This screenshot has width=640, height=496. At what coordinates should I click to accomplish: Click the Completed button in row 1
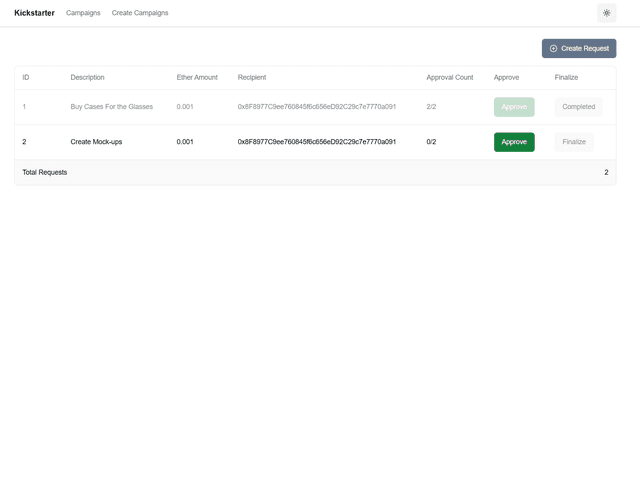pos(578,107)
